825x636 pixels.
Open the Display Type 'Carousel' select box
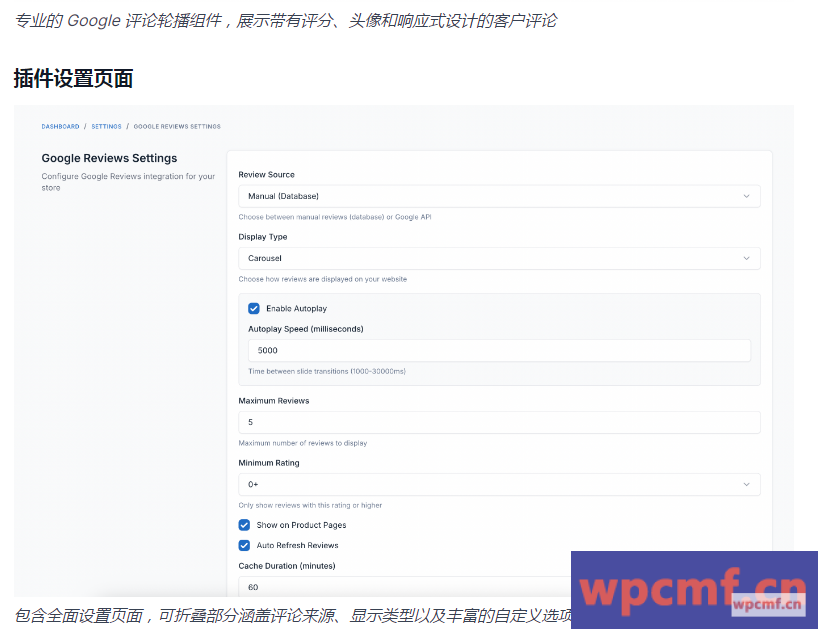(490, 258)
